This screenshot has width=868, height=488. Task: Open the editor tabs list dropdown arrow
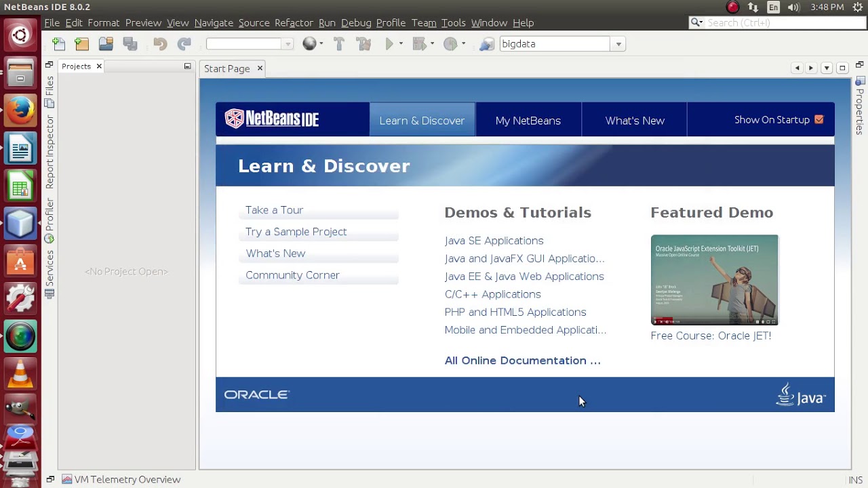pos(827,68)
